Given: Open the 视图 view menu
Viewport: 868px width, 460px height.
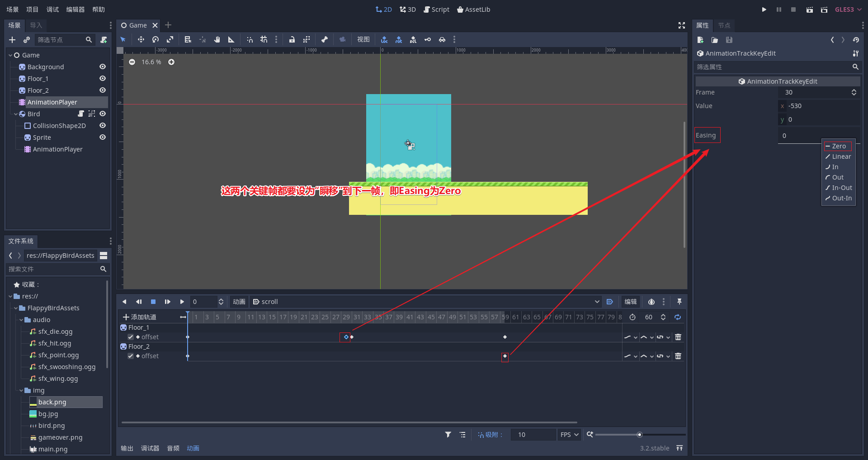Looking at the screenshot, I should point(363,40).
